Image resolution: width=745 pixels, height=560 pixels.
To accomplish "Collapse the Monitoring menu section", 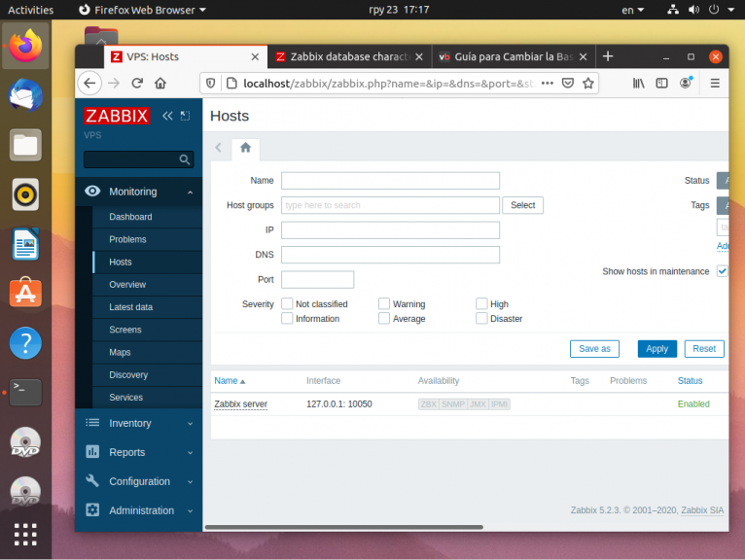I will click(139, 192).
